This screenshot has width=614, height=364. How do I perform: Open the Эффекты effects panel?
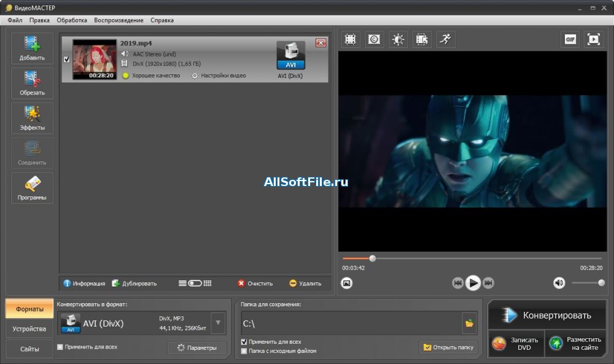32,118
